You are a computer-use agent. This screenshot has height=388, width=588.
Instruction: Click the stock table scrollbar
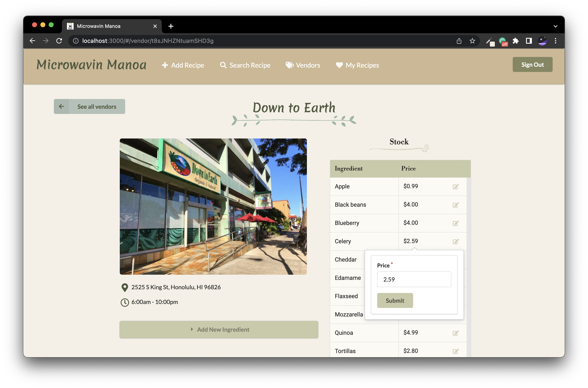tap(469, 267)
